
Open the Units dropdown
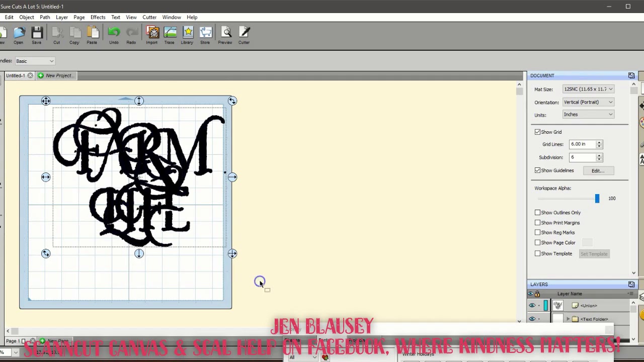pos(588,115)
